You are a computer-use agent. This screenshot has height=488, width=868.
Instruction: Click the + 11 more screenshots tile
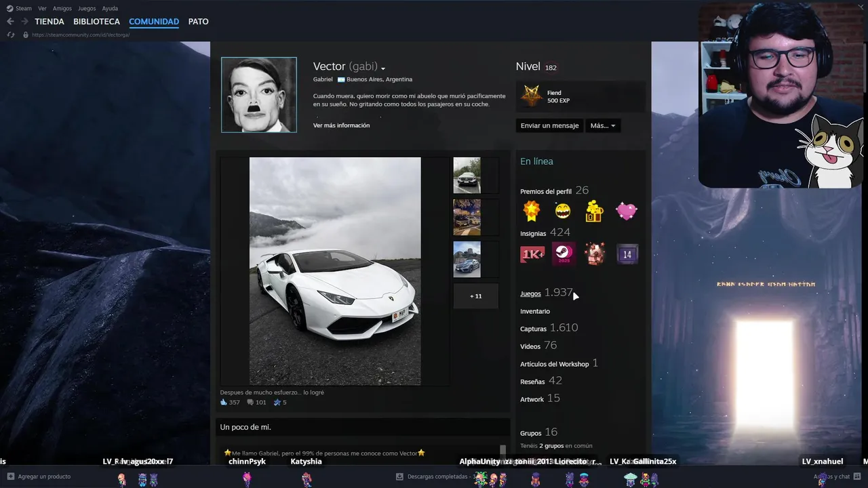(476, 296)
